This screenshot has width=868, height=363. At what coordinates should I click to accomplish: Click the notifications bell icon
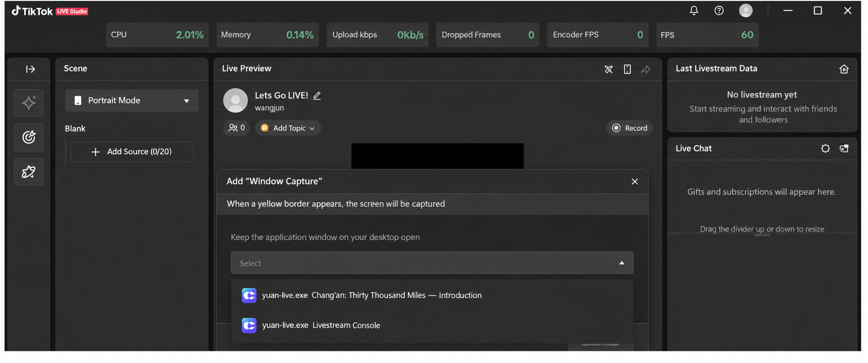point(694,10)
